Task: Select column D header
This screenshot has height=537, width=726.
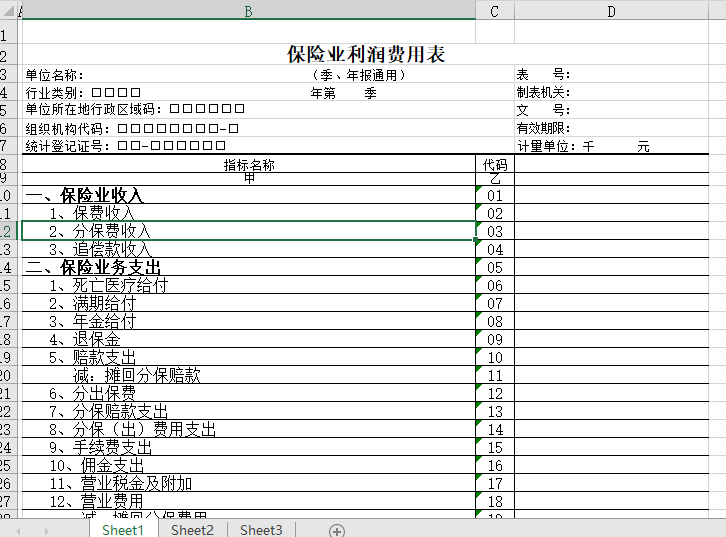Action: click(x=612, y=10)
